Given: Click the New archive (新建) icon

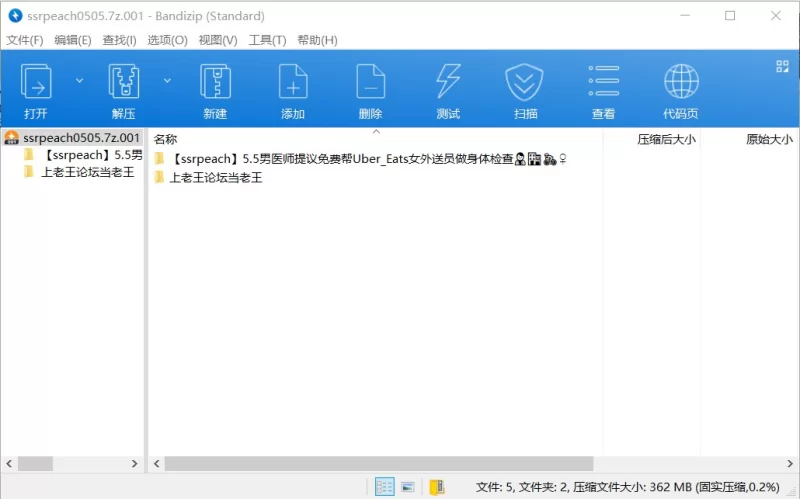Looking at the screenshot, I should (x=215, y=82).
